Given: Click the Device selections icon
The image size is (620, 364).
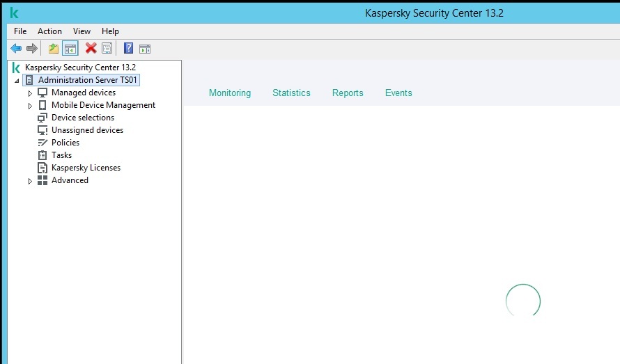Looking at the screenshot, I should (42, 118).
